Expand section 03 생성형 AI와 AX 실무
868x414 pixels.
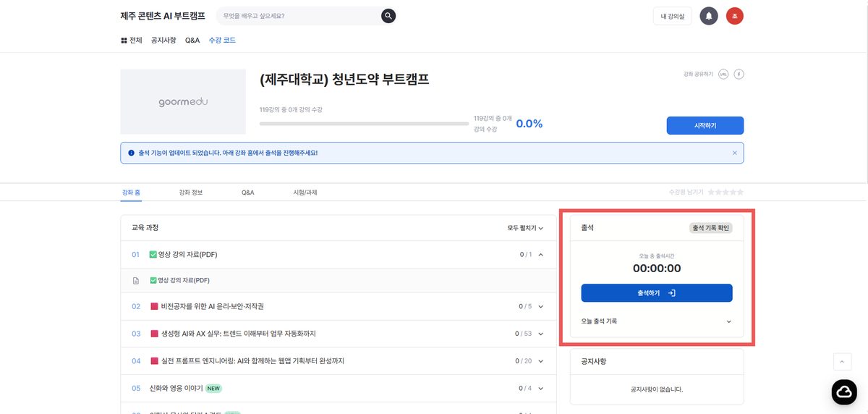(541, 334)
